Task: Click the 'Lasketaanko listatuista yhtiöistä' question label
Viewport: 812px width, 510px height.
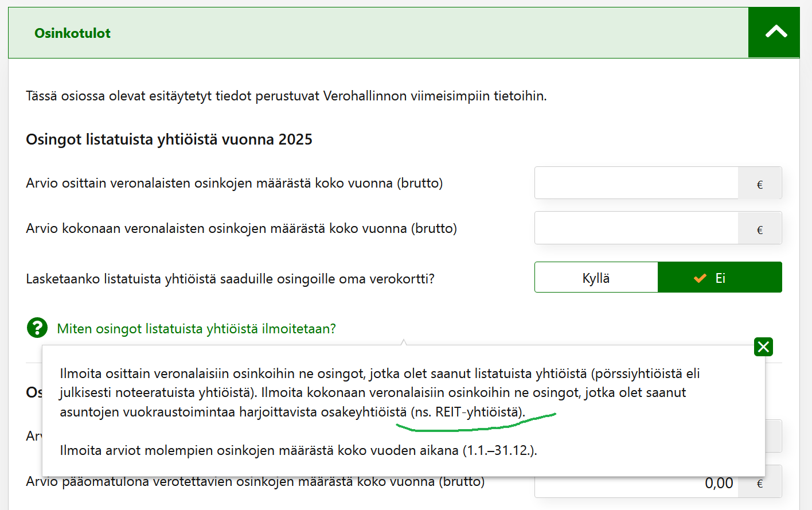Action: 230,279
